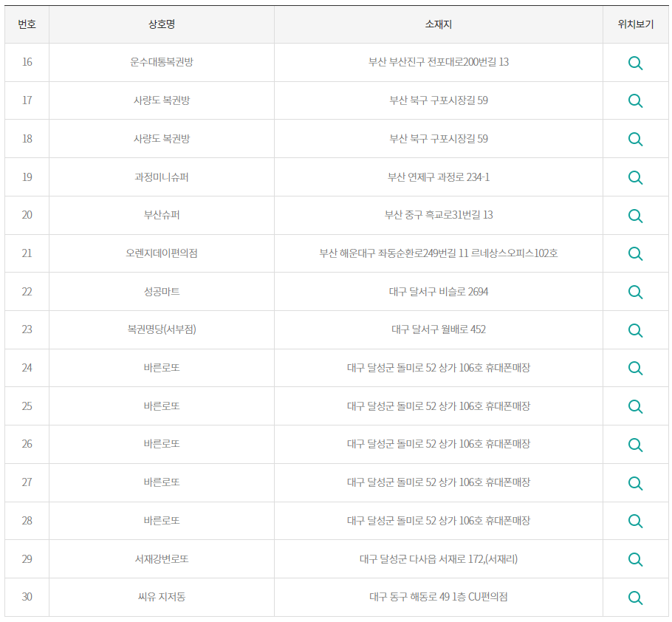
Task: Select store name 과정미니슈퍼
Action: (x=162, y=177)
